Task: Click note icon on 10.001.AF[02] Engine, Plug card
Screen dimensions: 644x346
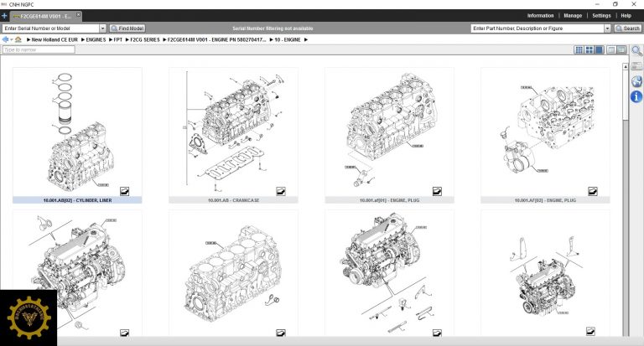Action: pos(593,191)
